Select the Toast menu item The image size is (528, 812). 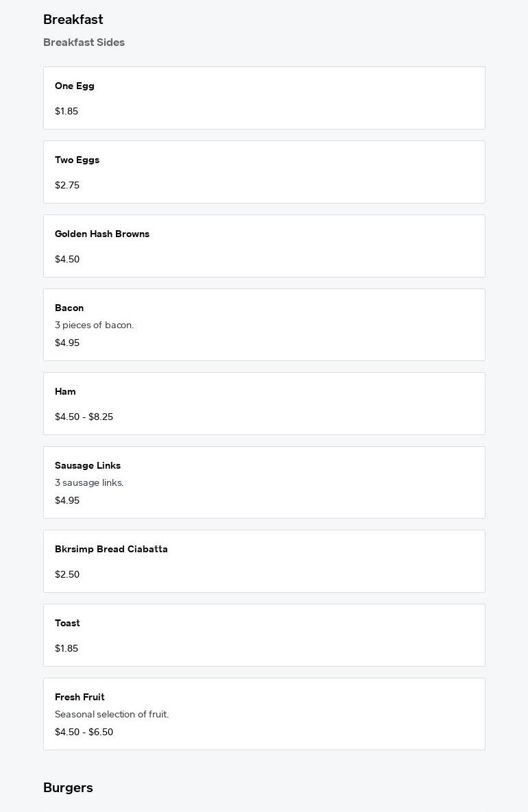[x=264, y=635]
